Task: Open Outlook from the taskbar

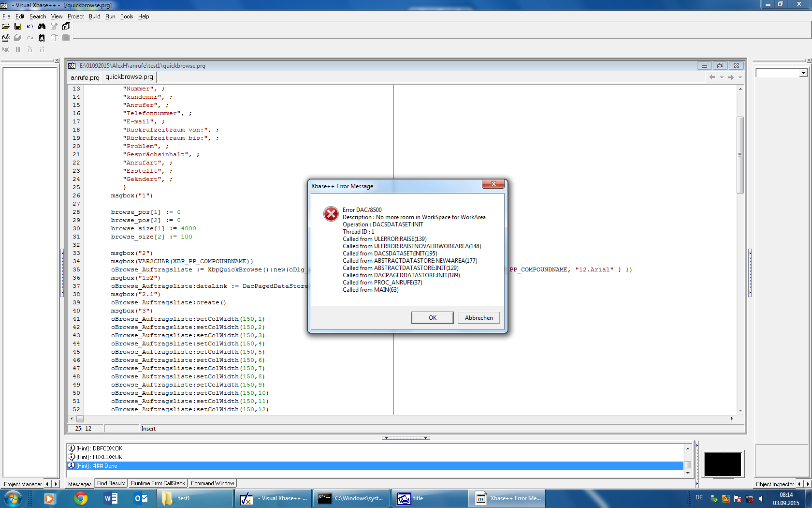Action: (141, 498)
